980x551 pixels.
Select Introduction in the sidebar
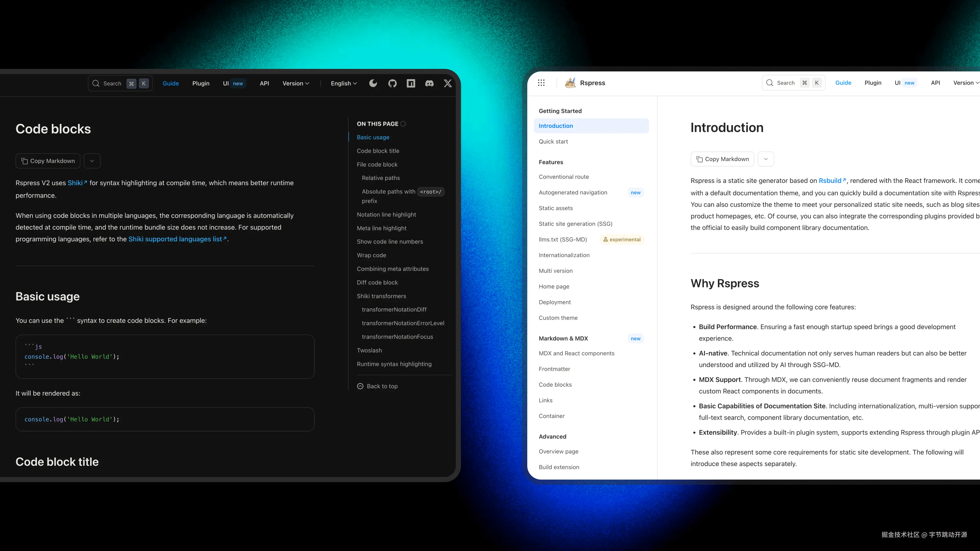(592, 126)
